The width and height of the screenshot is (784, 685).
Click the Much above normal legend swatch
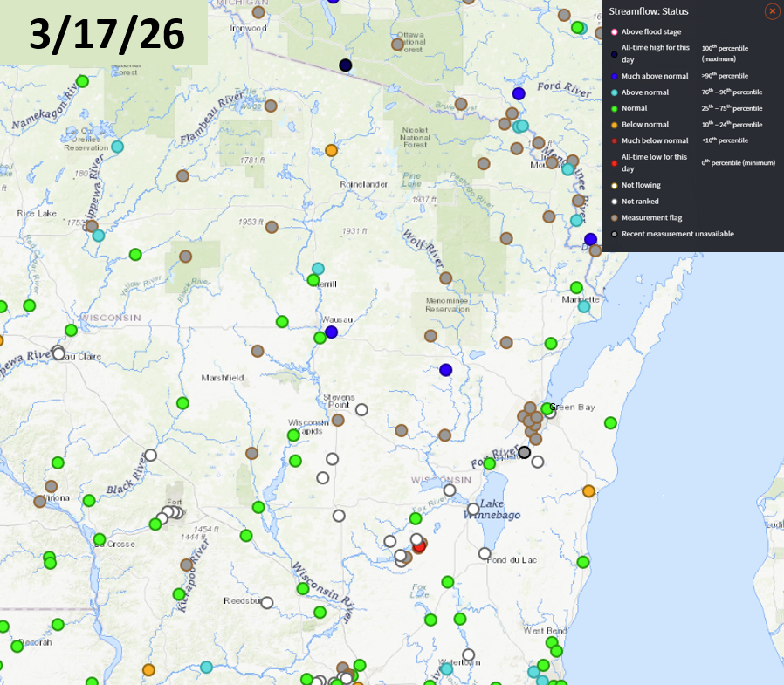614,77
